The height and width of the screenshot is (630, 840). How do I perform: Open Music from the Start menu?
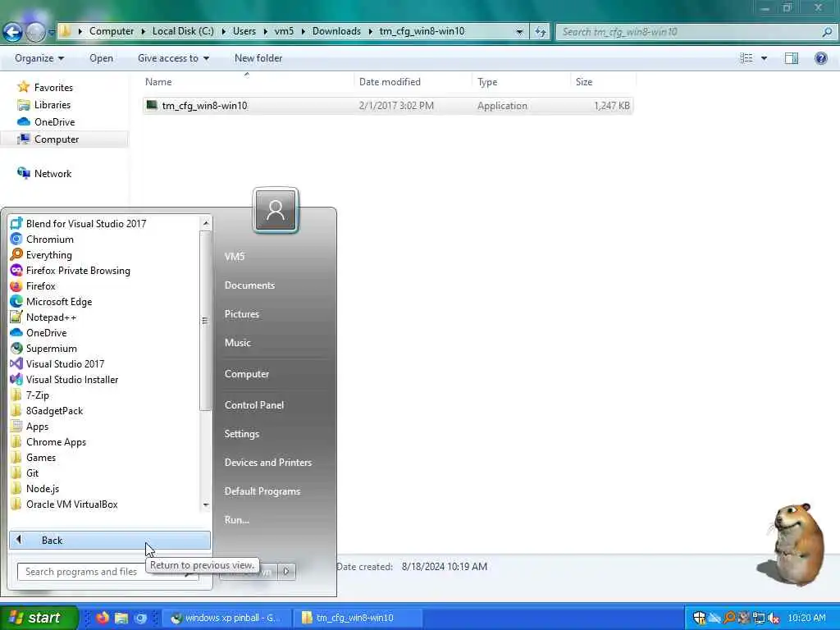point(237,342)
